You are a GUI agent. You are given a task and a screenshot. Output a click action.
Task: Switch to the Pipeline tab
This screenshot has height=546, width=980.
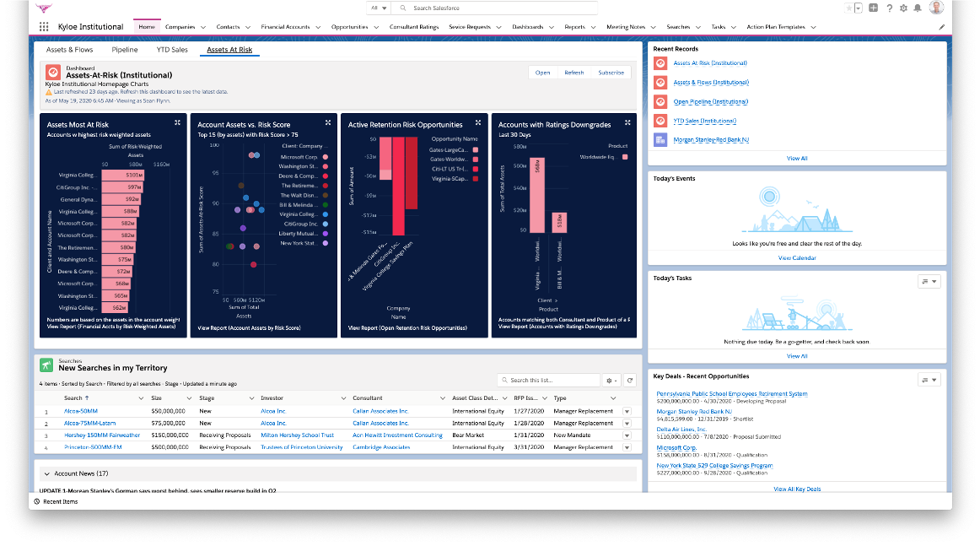point(124,50)
